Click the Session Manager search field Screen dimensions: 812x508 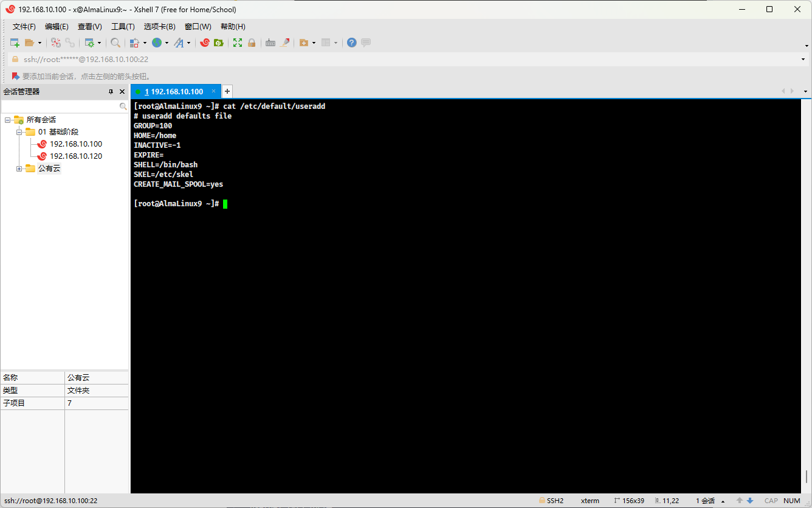point(61,106)
